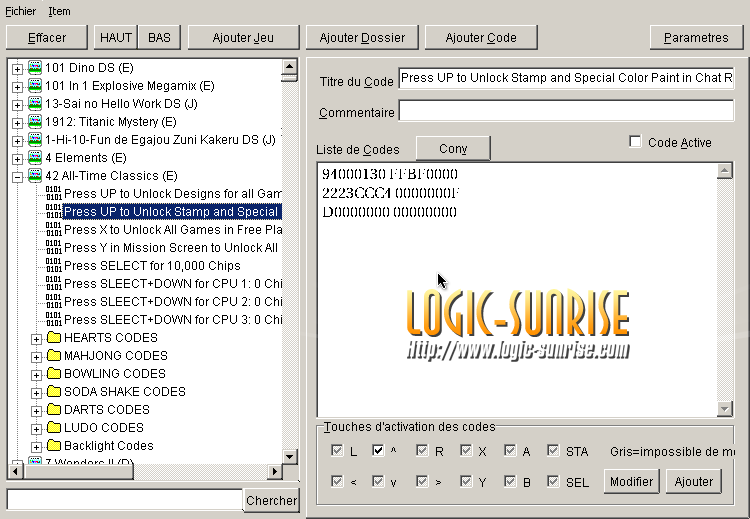Viewport: 750px width, 519px height.
Task: Toggle the SEL activation key checkbox
Action: [553, 481]
